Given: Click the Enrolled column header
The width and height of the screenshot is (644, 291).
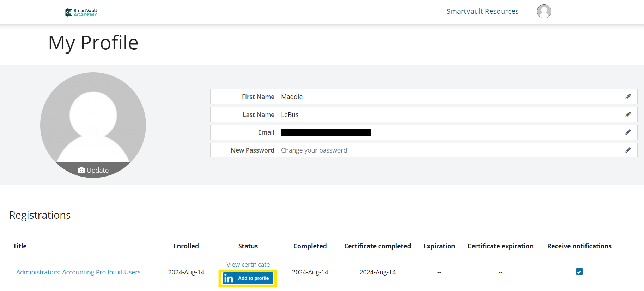Looking at the screenshot, I should [x=186, y=246].
